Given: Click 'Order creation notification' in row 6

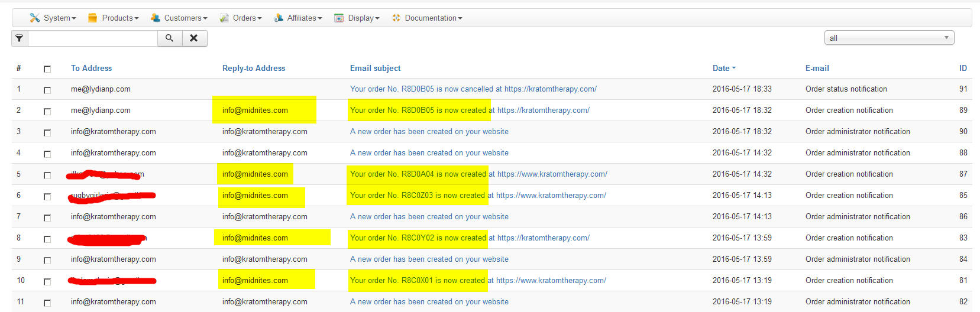Looking at the screenshot, I should coord(849,195).
